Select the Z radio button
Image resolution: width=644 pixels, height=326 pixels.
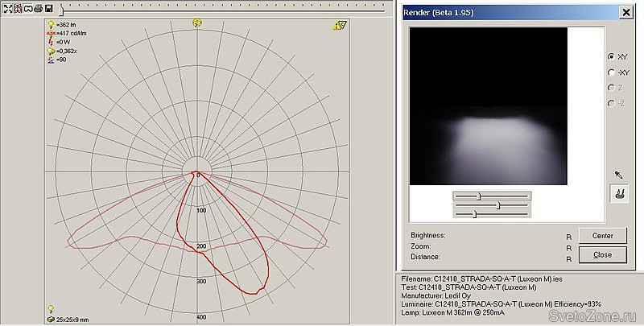[611, 88]
